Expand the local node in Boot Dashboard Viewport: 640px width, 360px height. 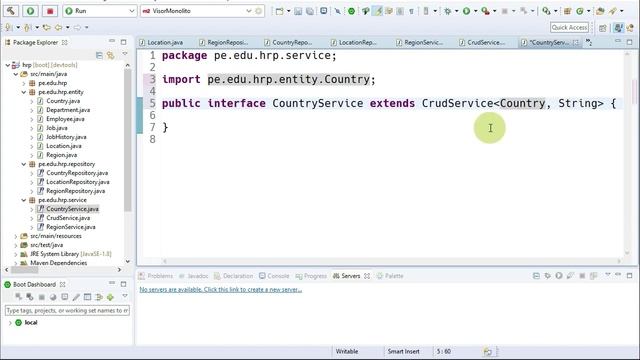tap(10, 322)
